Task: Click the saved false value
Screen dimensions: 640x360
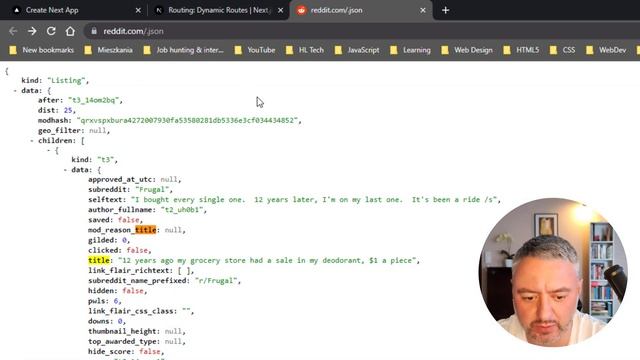Action: tap(129, 220)
